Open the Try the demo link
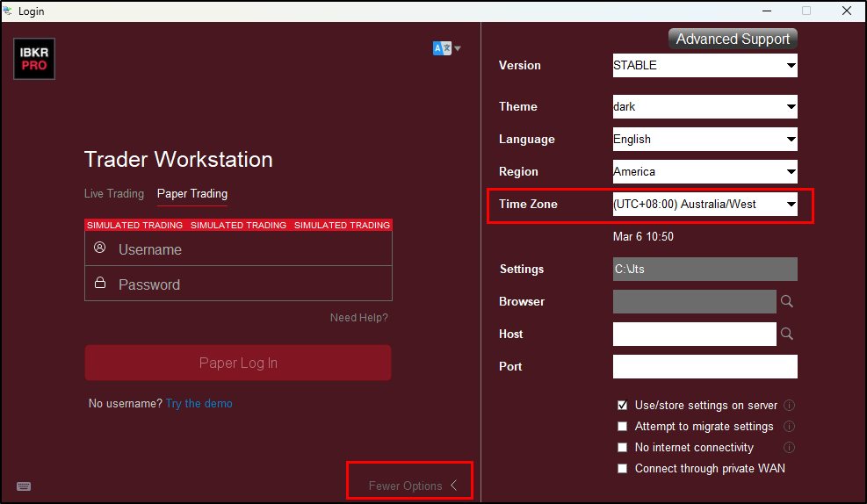 199,403
